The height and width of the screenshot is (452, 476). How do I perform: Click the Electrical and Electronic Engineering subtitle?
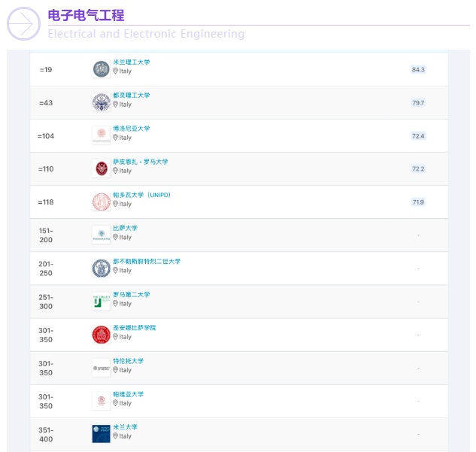[x=146, y=34]
